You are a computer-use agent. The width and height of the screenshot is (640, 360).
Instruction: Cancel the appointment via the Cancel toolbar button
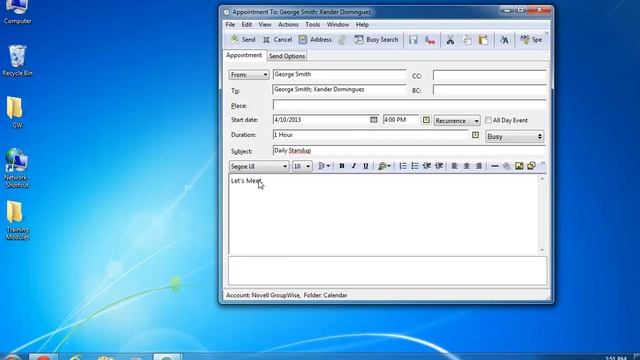coord(278,40)
